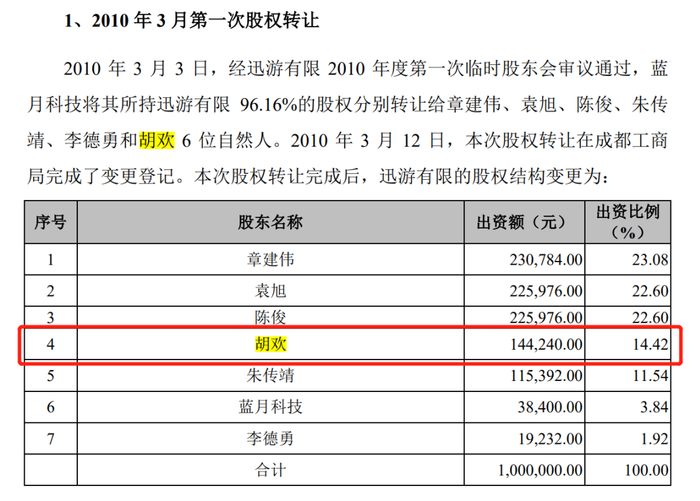Click percentage 22.60 in the 袁旭 row

650,291
